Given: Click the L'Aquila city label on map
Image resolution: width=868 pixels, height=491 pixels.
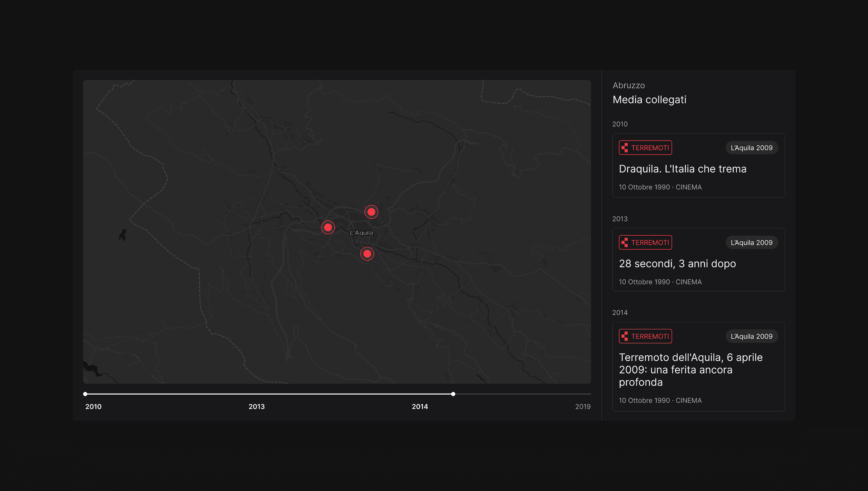Looking at the screenshot, I should [361, 233].
